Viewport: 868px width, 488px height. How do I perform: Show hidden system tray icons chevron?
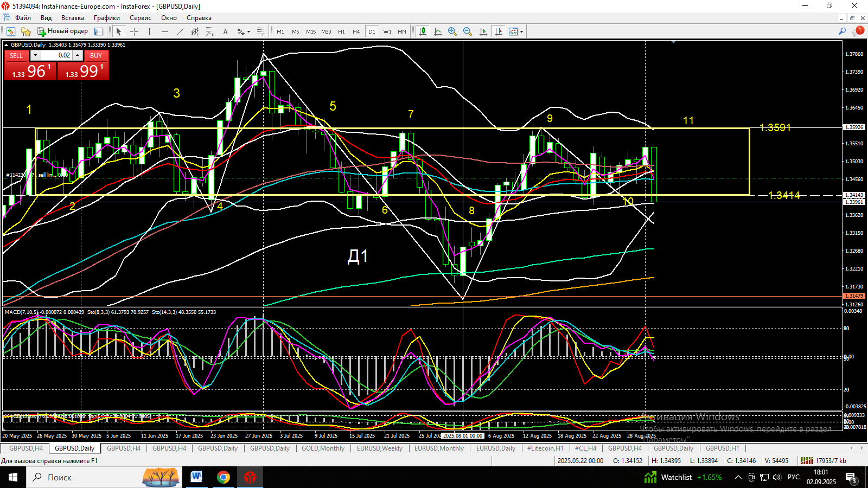tap(738, 477)
